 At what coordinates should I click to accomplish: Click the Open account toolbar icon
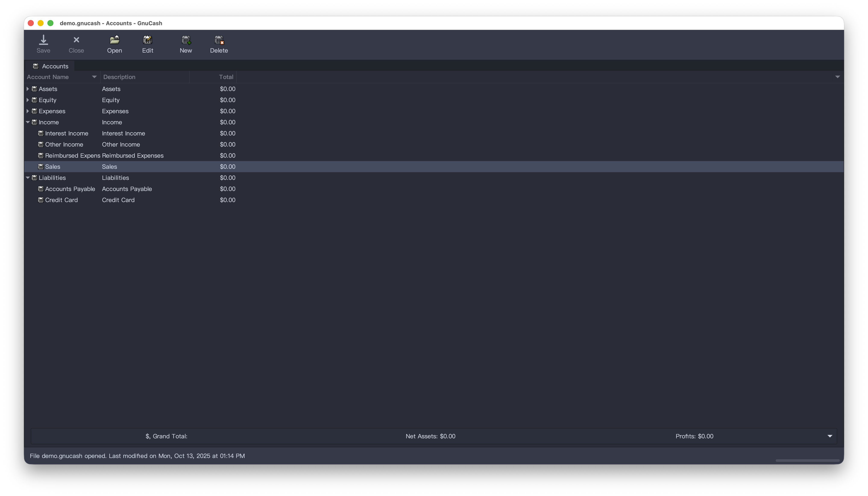114,40
